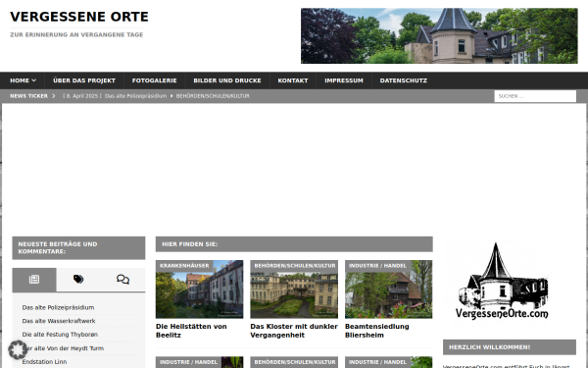Click the tagline Zur Erinnerung an vergangene Tage
Screen dimensions: 588x368
point(76,34)
